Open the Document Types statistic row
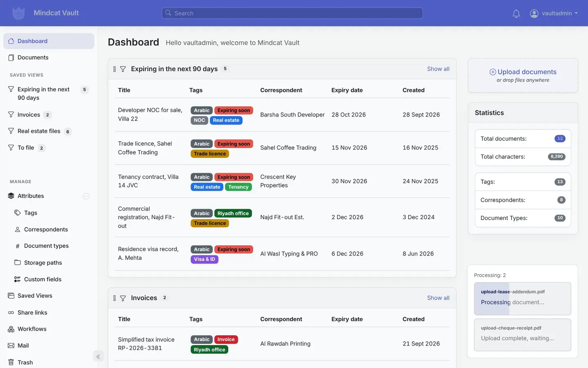The image size is (588, 368). (x=523, y=218)
